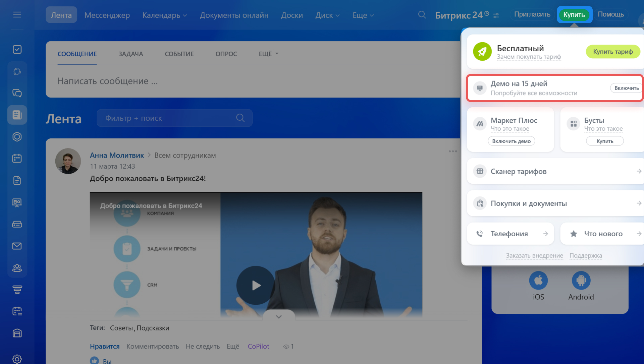Viewport: 644px width, 364px height.
Task: Open the hamburger menu in sidebar
Action: click(17, 15)
